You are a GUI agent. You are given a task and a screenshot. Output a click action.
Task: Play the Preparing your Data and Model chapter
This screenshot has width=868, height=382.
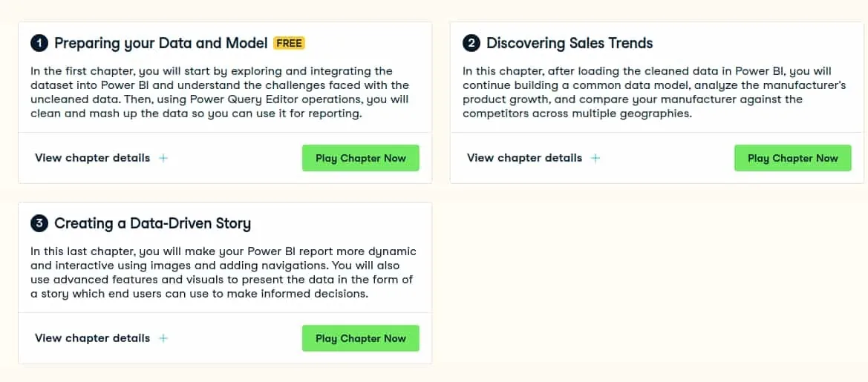pyautogui.click(x=360, y=158)
